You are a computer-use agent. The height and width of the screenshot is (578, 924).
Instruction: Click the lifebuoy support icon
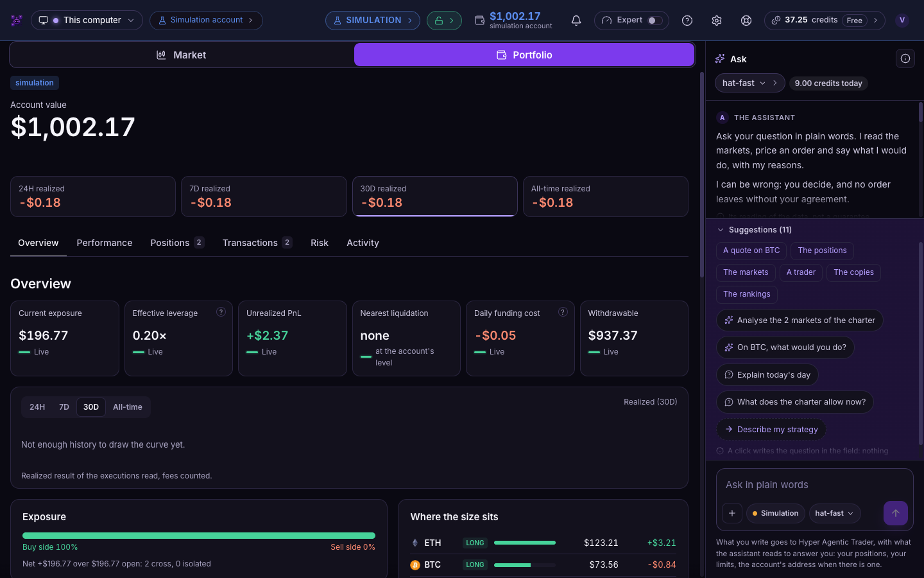pos(746,21)
